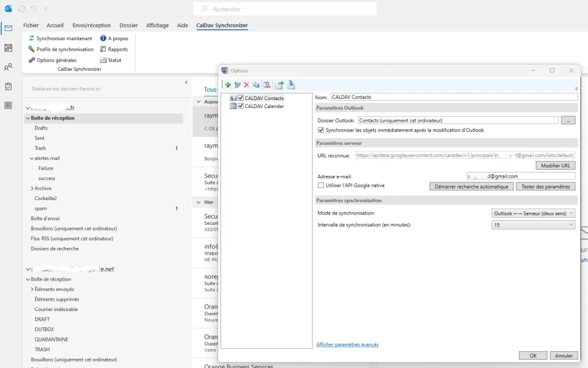This screenshot has height=368, width=588.
Task: Open the Statut button
Action: (111, 60)
